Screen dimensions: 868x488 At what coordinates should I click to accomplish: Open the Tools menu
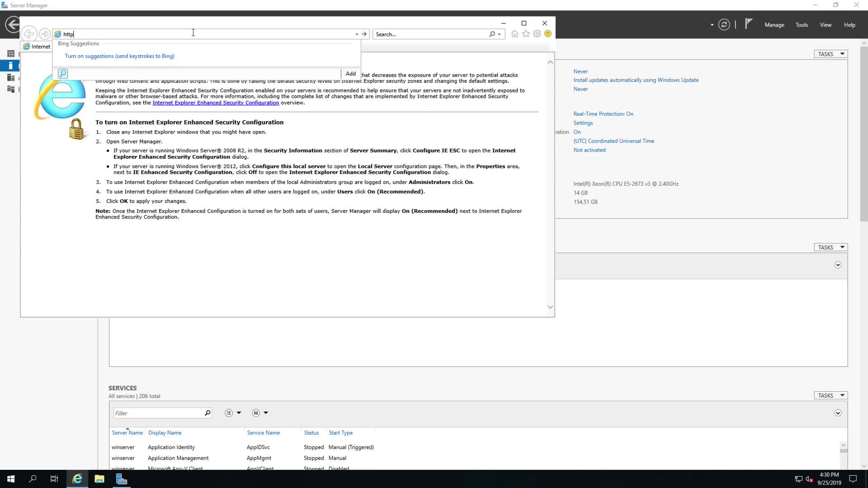tap(802, 25)
